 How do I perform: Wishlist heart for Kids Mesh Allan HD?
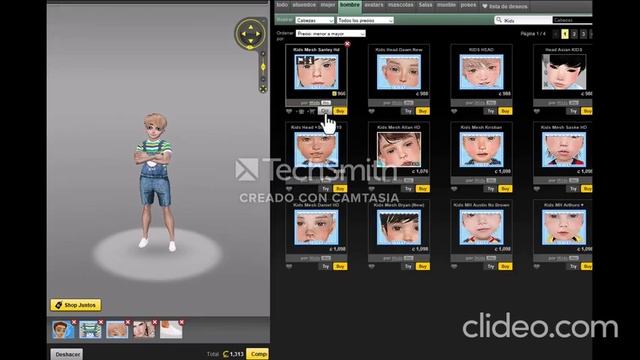coord(371,189)
